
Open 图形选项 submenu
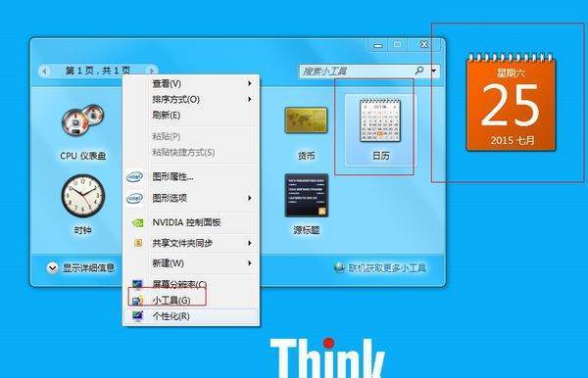click(191, 198)
